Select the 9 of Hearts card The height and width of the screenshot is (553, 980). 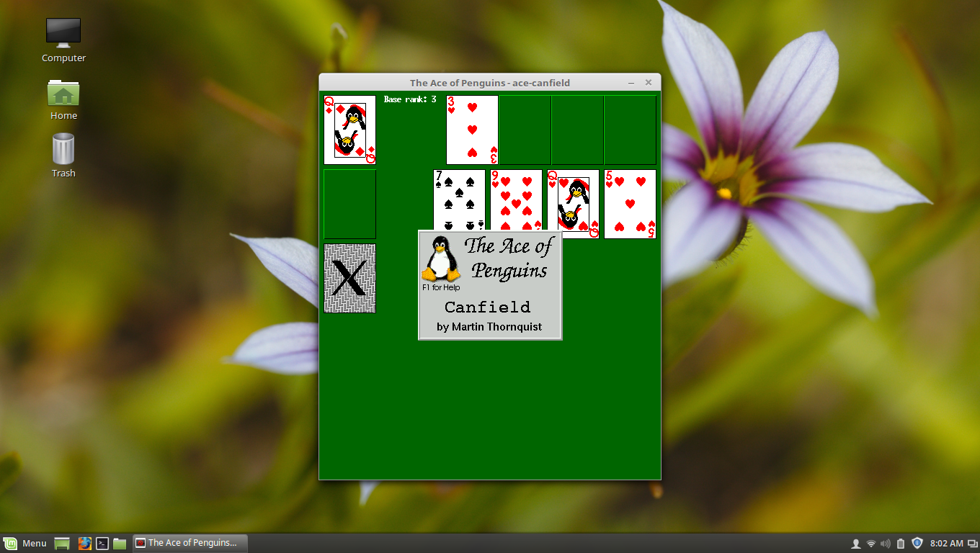click(516, 200)
